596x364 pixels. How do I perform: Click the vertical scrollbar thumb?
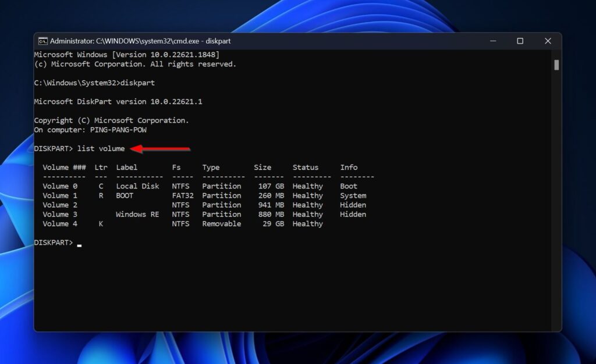click(x=556, y=65)
